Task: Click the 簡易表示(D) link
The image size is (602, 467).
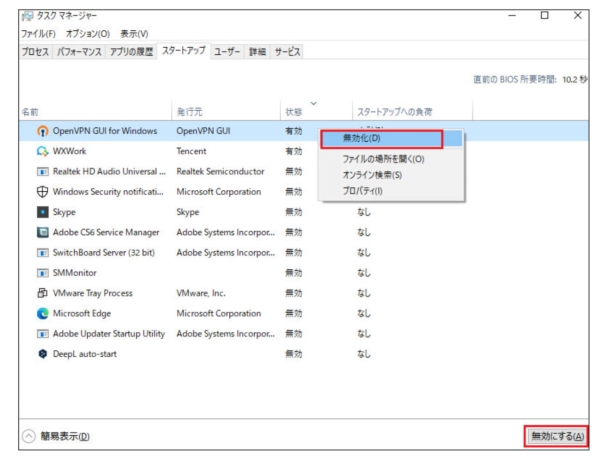Action: click(x=65, y=436)
